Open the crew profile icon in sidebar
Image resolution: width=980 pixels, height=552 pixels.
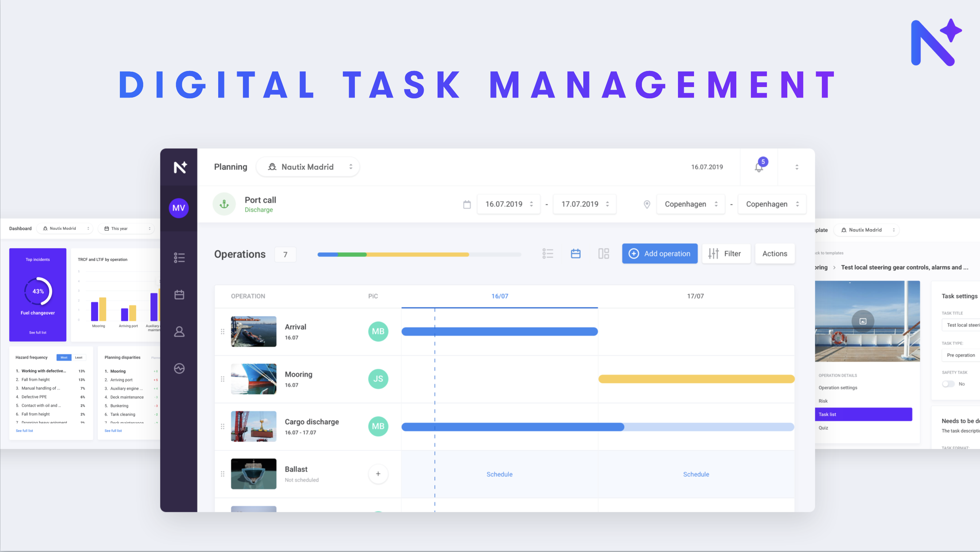(x=179, y=331)
